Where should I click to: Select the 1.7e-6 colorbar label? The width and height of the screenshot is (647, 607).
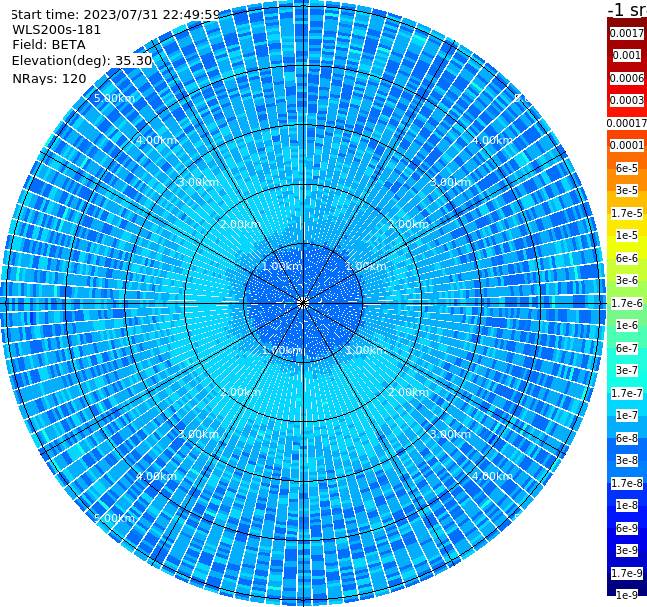627,303
